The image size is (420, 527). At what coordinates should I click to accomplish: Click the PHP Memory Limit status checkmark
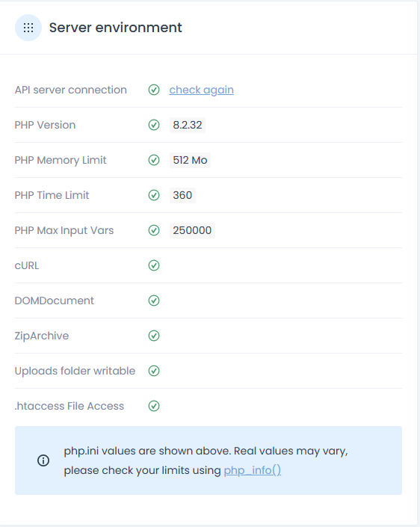click(154, 160)
